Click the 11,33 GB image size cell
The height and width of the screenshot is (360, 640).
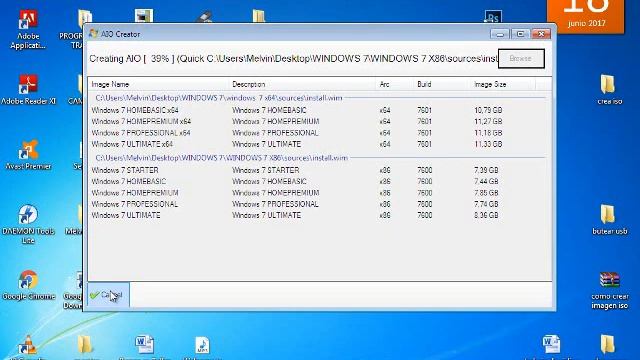coord(488,144)
